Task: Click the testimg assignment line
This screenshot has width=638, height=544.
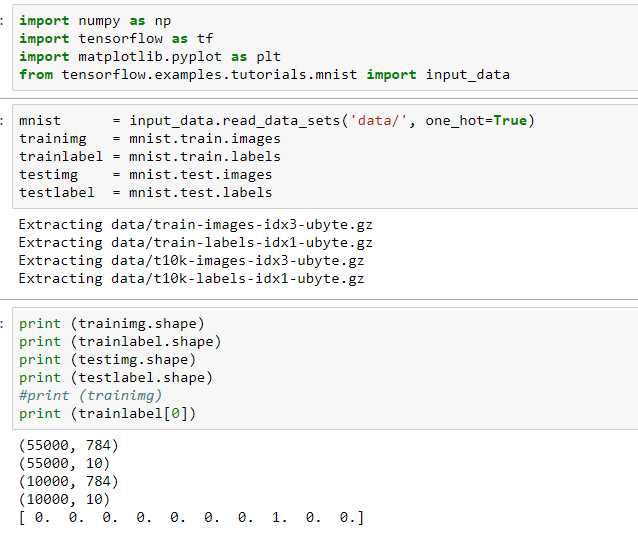Action: (146, 175)
